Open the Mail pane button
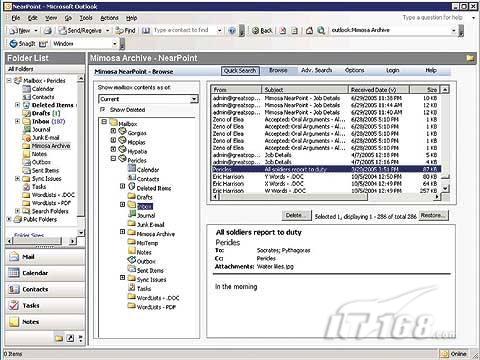The image size is (480, 360). tap(45, 257)
